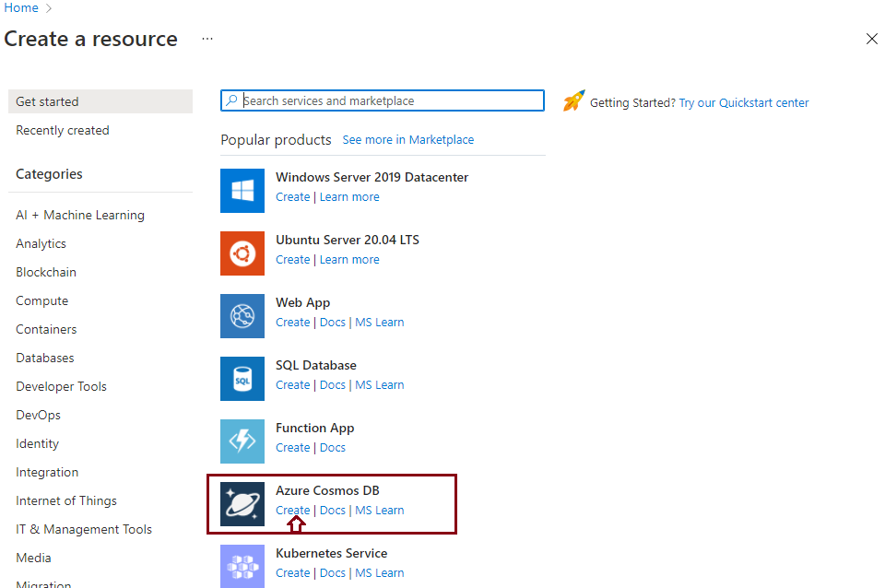The height and width of the screenshot is (588, 885).
Task: Open Try our Quickstart center link
Action: (744, 102)
